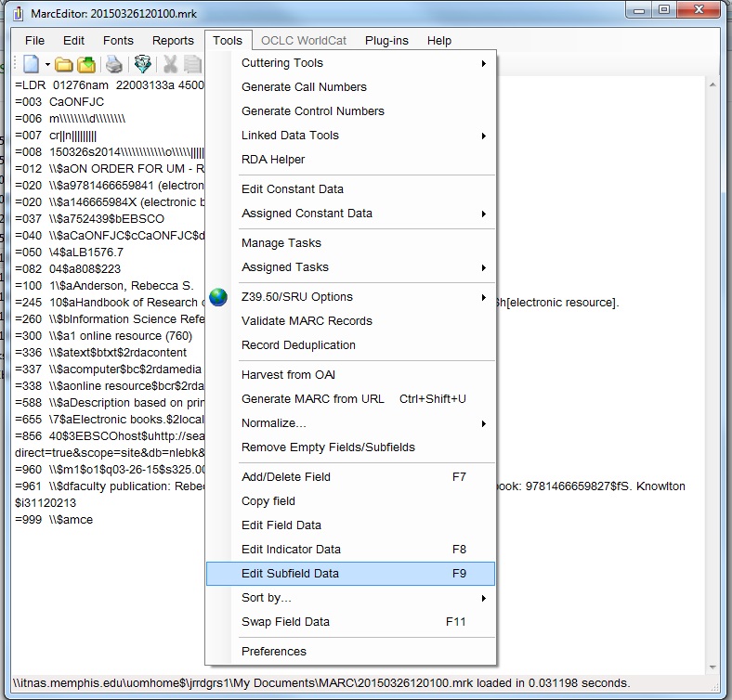
Task: Select Copy field menu entry
Action: [350, 501]
